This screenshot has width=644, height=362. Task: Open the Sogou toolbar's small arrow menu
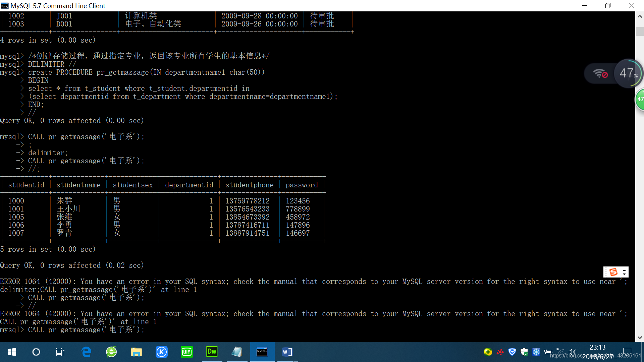pos(624,272)
